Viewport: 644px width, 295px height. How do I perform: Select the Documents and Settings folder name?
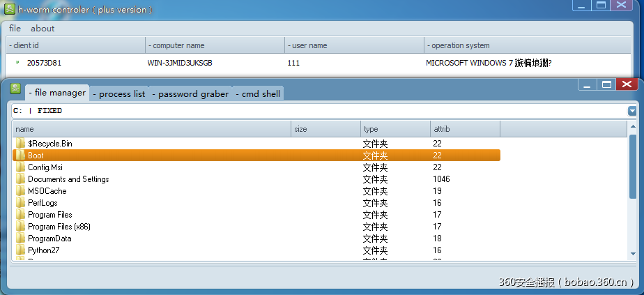tap(68, 179)
